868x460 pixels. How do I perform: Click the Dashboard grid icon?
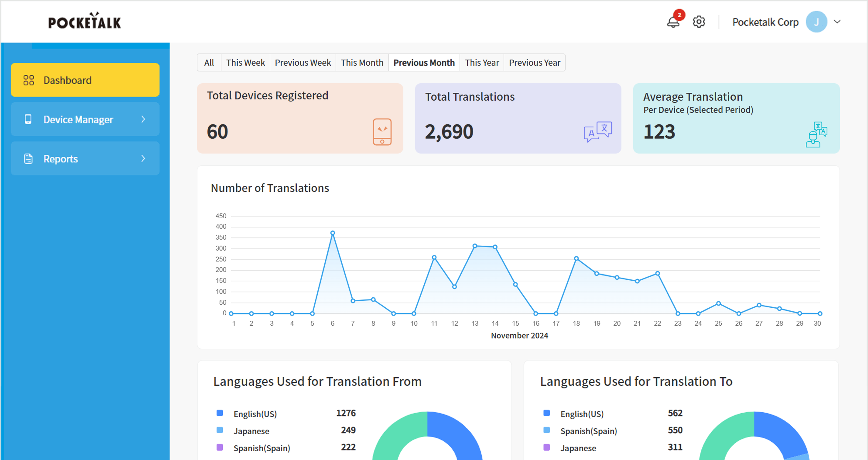[x=29, y=80]
